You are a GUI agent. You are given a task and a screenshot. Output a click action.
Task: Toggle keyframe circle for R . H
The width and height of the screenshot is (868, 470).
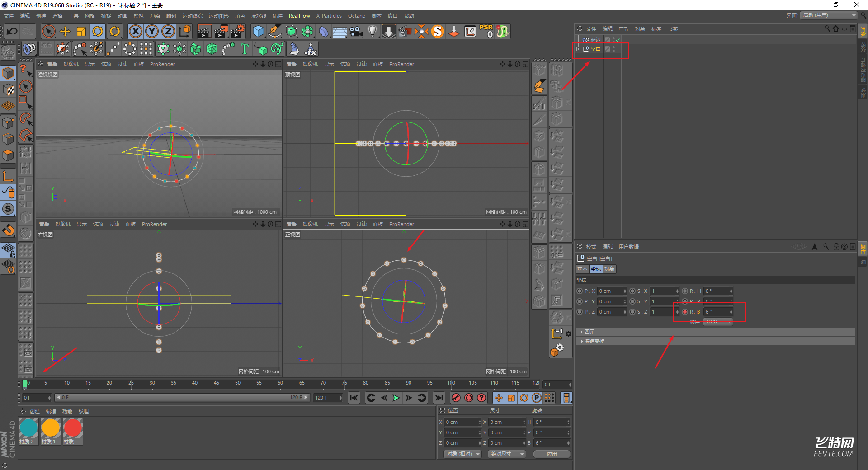[x=685, y=291]
